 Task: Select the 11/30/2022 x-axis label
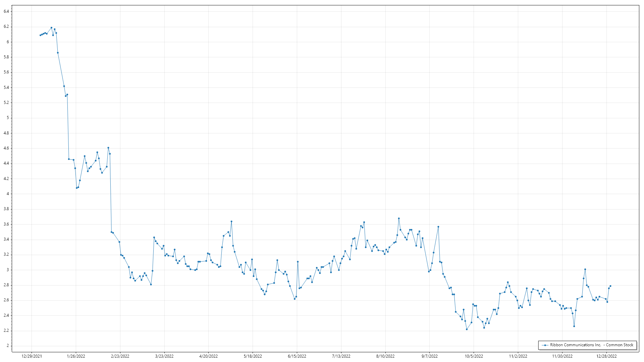[x=562, y=356]
